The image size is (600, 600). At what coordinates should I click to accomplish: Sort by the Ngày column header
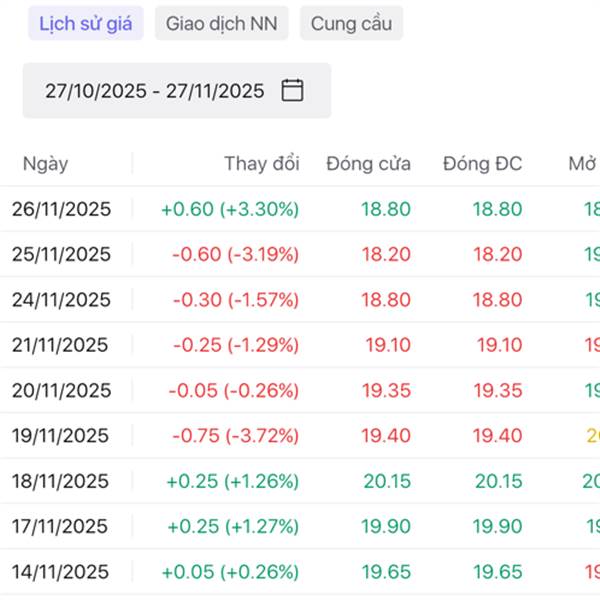pos(46,164)
